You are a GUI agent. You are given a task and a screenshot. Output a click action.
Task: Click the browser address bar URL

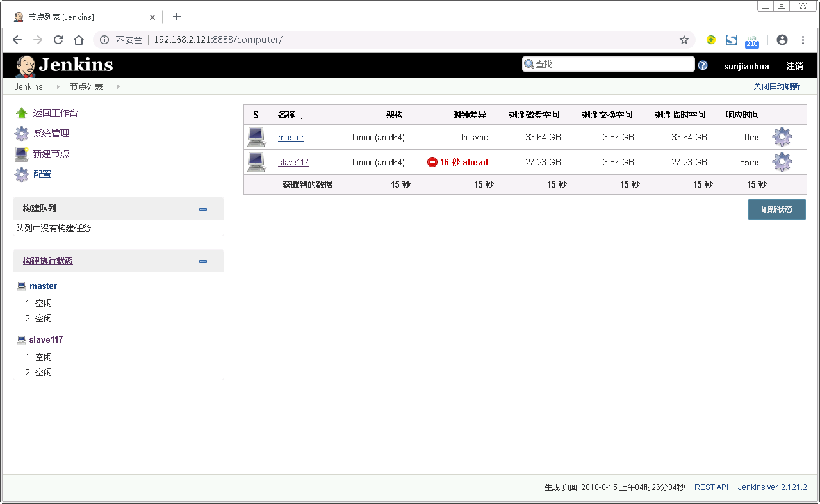pos(218,40)
